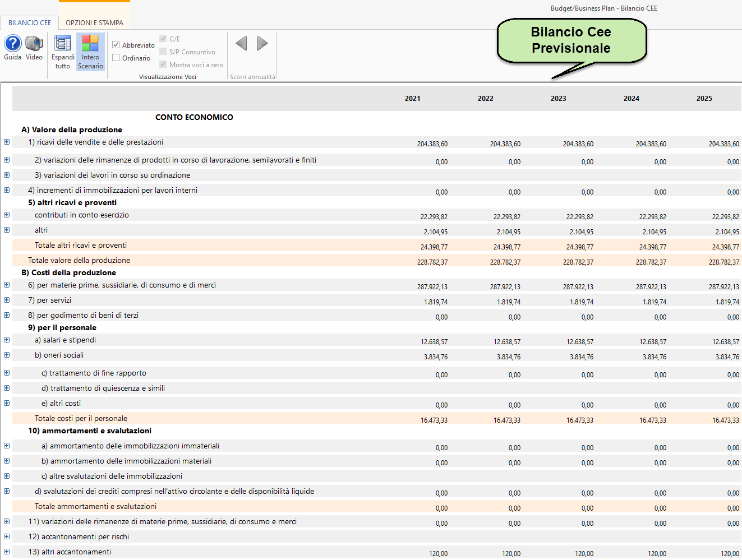742x560 pixels.
Task: Toggle the Abbreviato checkbox
Action: pos(116,45)
